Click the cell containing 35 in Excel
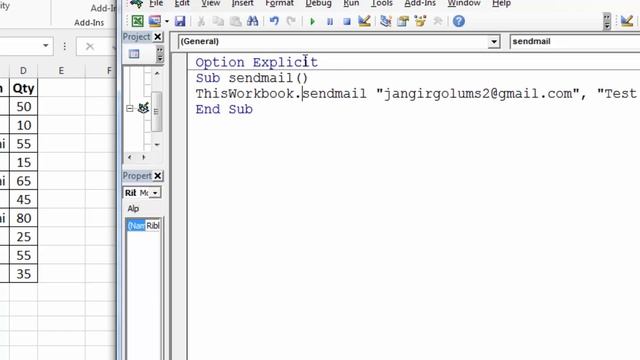 pos(23,274)
